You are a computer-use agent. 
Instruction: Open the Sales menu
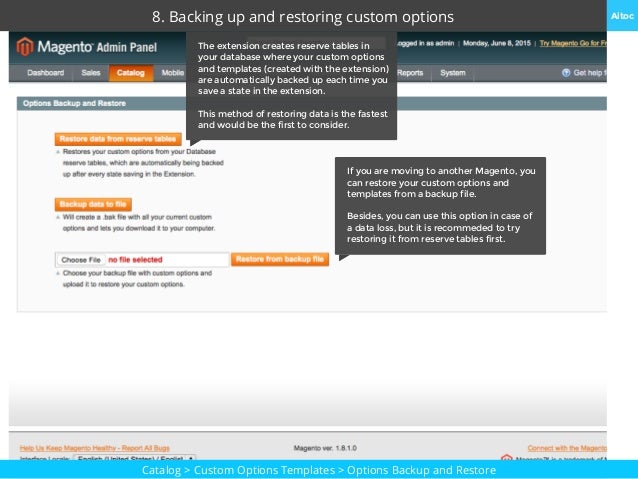[x=91, y=73]
